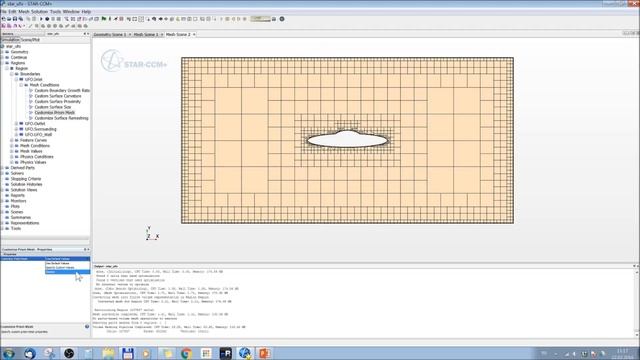Click the black play arrow toolbar icon

tap(41, 19)
